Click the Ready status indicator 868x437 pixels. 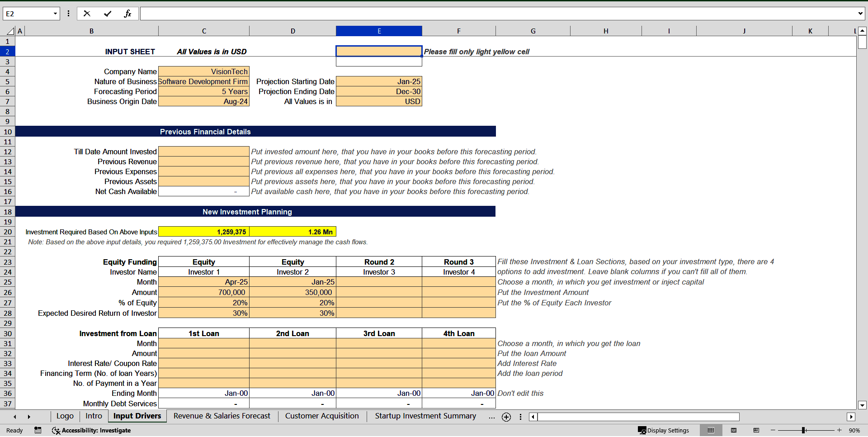14,430
